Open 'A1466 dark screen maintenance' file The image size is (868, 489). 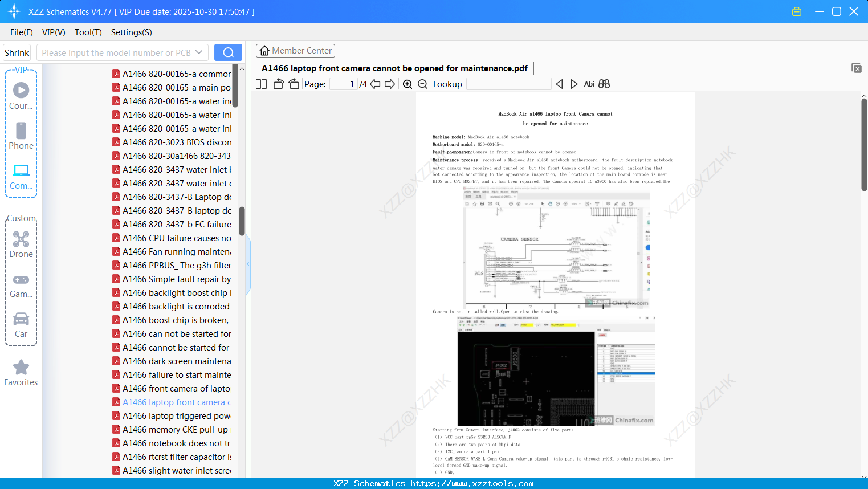[x=172, y=361]
